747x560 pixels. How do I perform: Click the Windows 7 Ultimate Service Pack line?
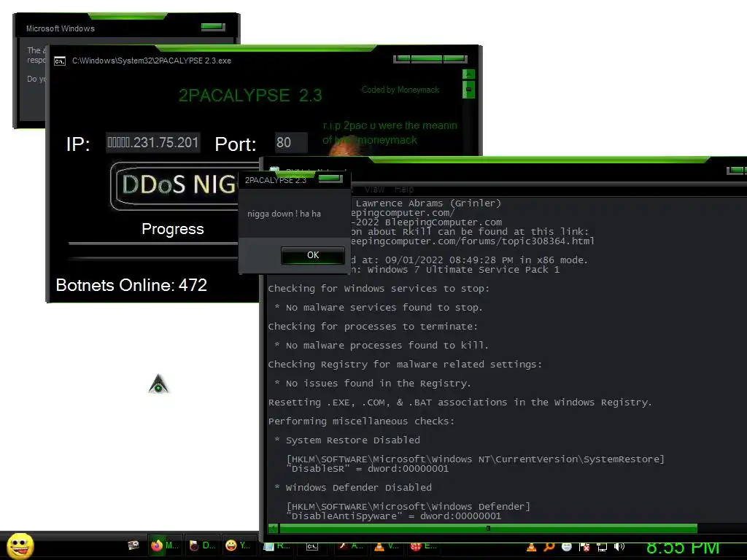click(x=455, y=270)
